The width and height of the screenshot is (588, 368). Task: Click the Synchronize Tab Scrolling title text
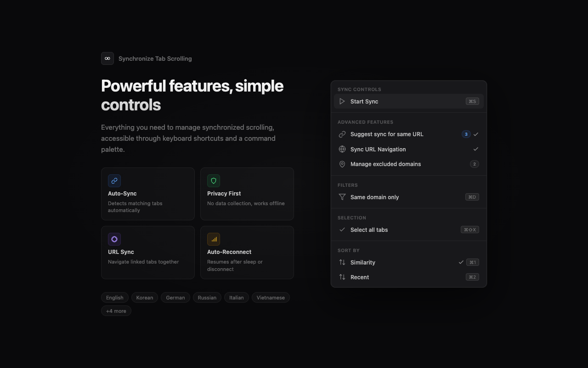(155, 58)
